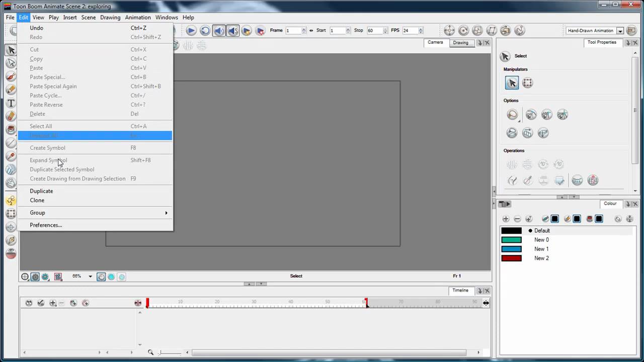Toggle the Lasso selection option
The height and width of the screenshot is (362, 644).
pos(512,115)
